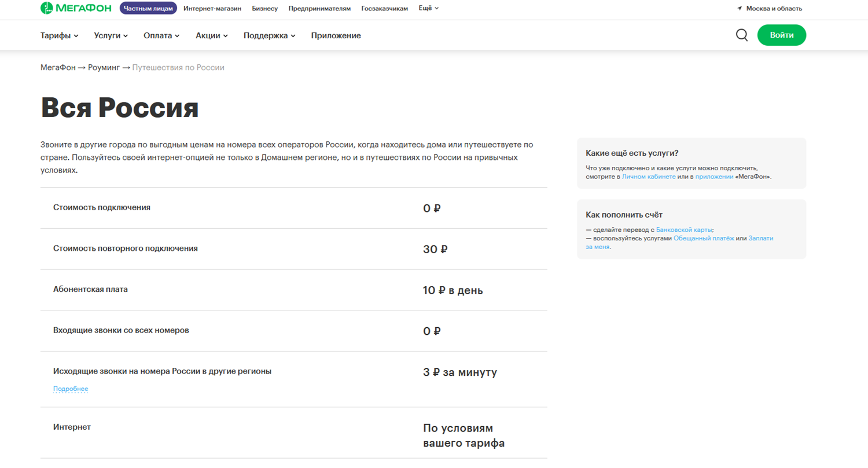Expand the Оплата menu
The height and width of the screenshot is (468, 868).
161,35
